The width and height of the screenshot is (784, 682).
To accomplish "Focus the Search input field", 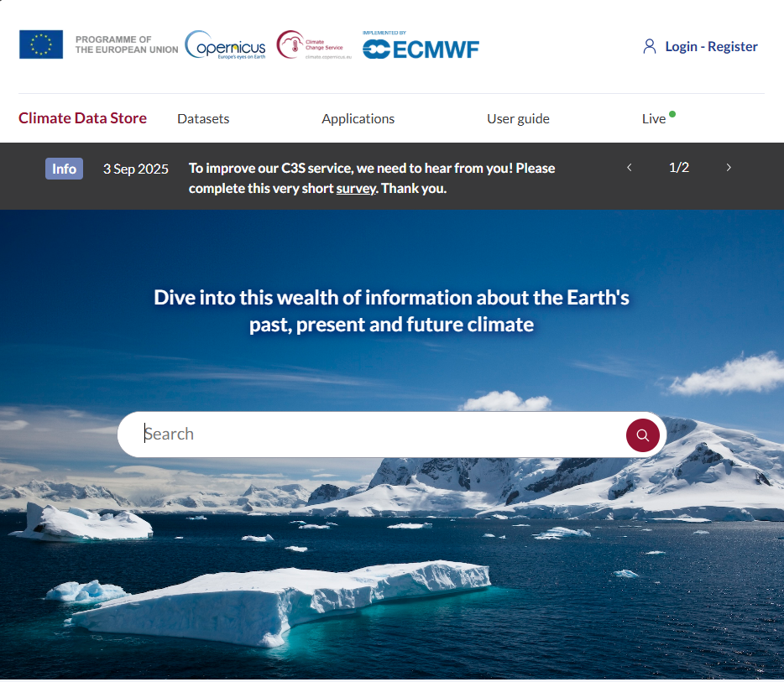I will click(378, 435).
